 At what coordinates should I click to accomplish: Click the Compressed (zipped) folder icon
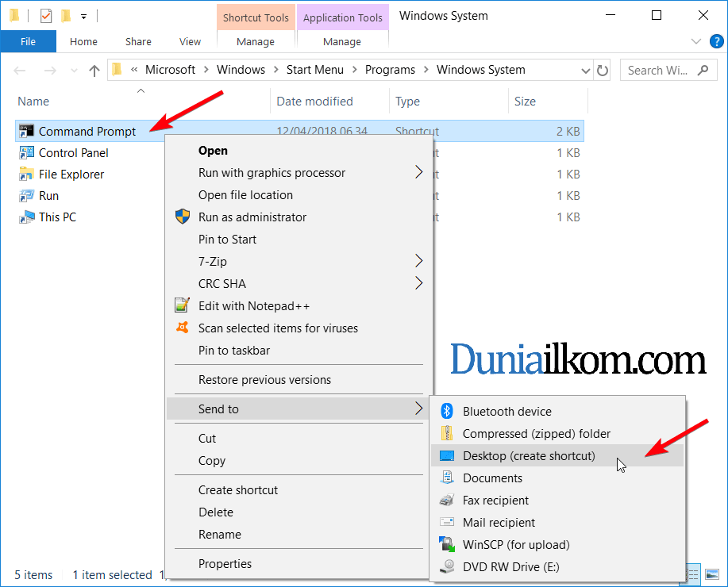(447, 433)
